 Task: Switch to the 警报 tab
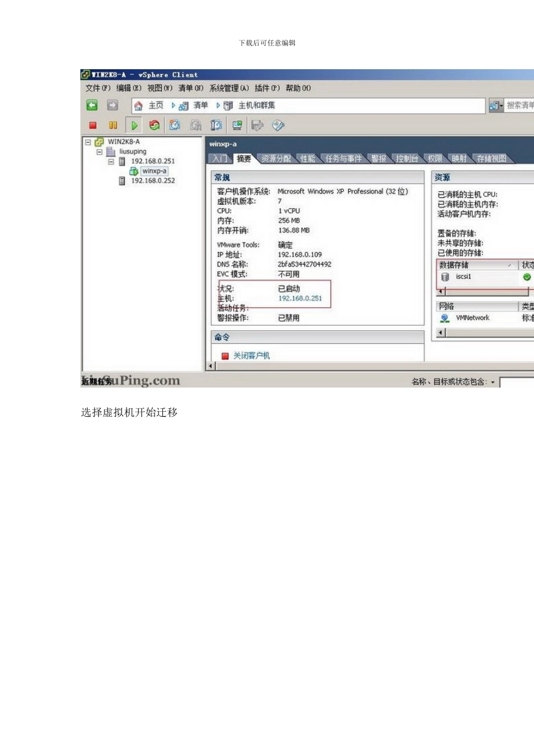pos(379,159)
